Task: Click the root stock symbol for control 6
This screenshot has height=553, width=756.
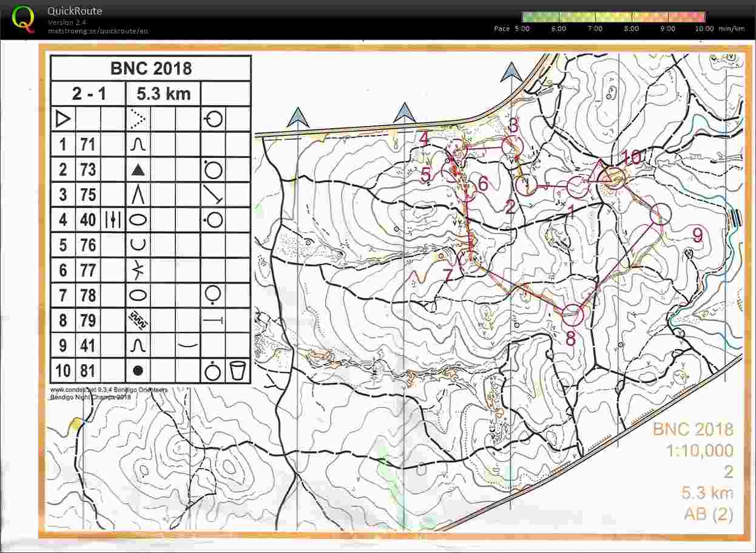Action: click(138, 270)
